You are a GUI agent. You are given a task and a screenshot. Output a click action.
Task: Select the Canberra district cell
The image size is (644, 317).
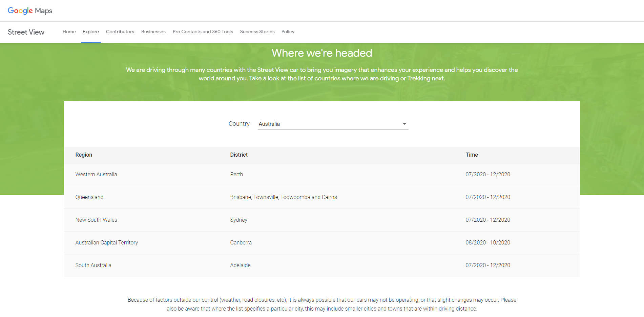tap(241, 242)
